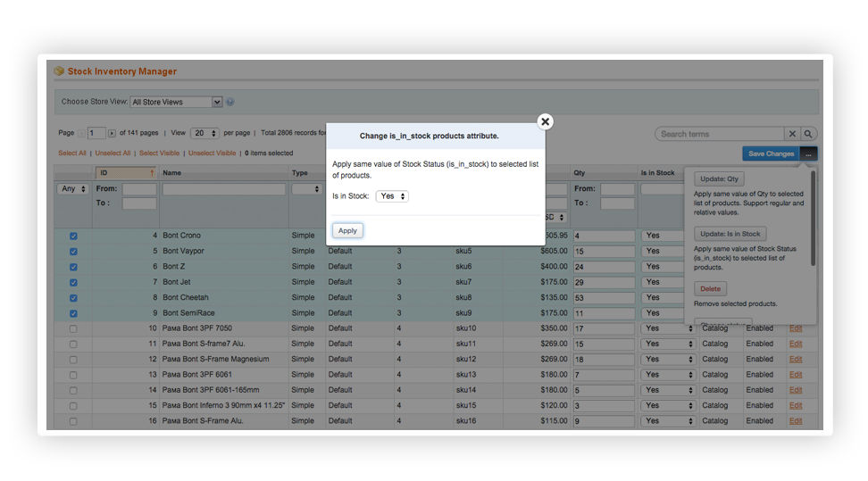The image size is (868, 481).
Task: Go to next page arrow
Action: click(112, 133)
